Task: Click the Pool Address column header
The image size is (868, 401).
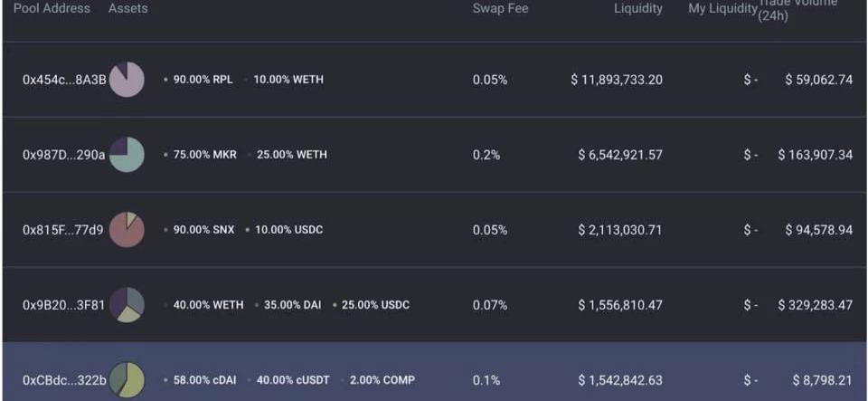Action: click(52, 9)
